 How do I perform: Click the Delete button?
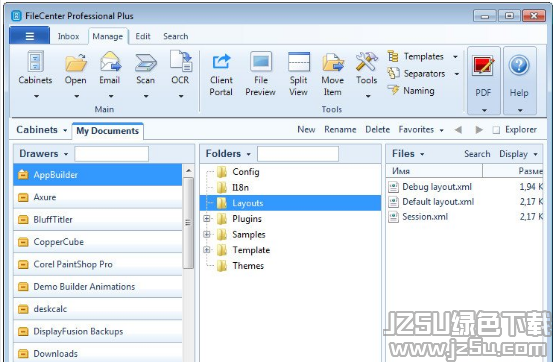[377, 130]
